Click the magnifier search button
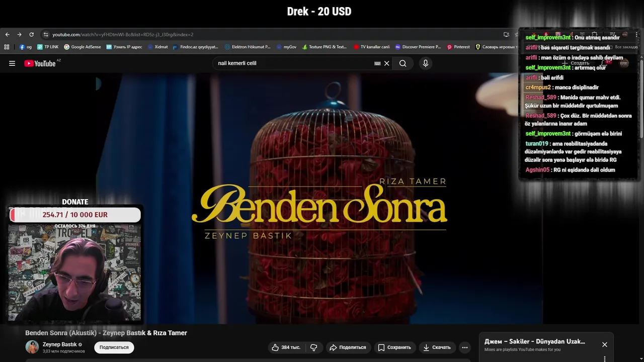The image size is (644, 362). tap(403, 63)
